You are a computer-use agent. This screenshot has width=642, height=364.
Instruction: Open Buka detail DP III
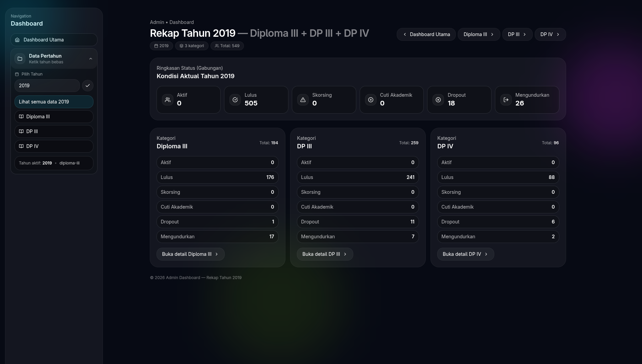(x=325, y=254)
